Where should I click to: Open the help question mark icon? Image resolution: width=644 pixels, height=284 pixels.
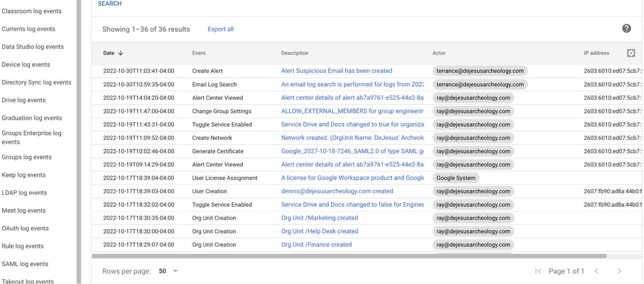[x=627, y=29]
